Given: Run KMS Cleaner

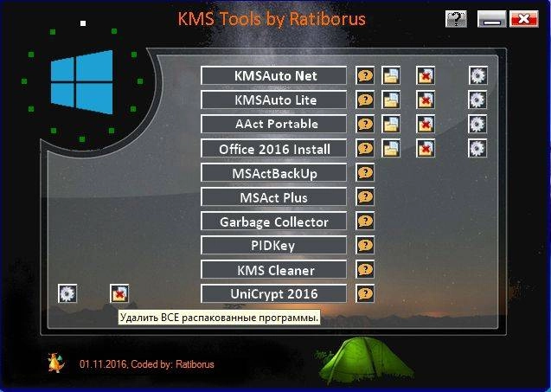Looking at the screenshot, I should click(273, 270).
